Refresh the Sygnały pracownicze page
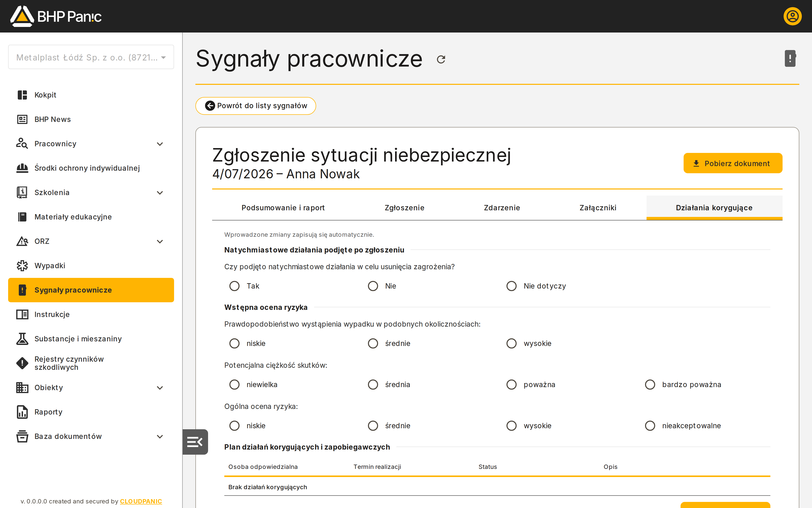 441,59
